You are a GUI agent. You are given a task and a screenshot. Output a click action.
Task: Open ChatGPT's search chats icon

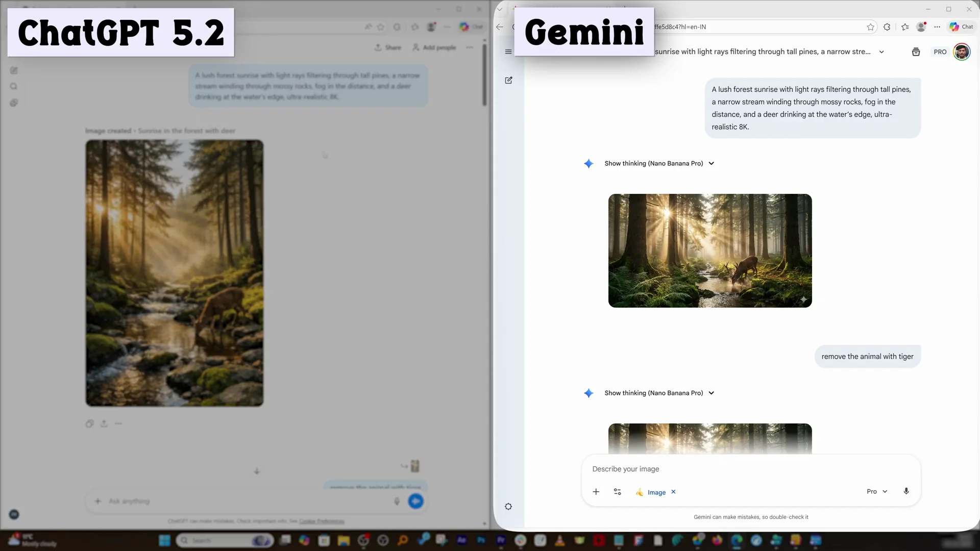tap(14, 86)
